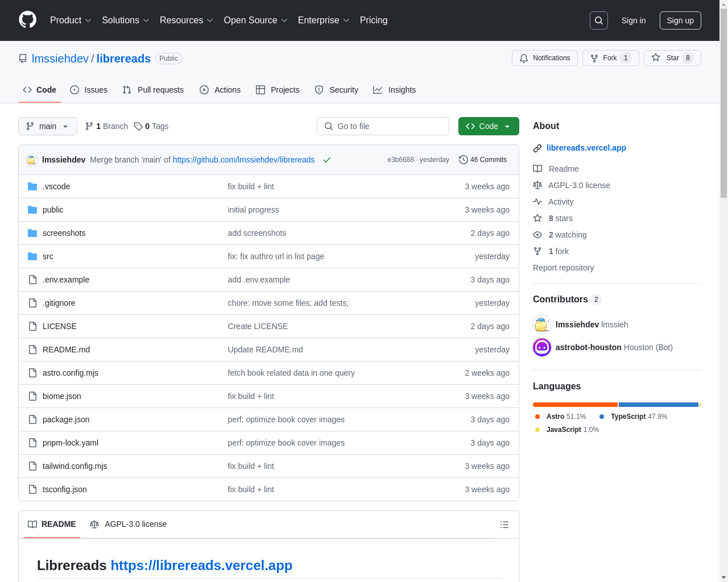Expand the Product menu
The width and height of the screenshot is (728, 582).
pyautogui.click(x=71, y=20)
